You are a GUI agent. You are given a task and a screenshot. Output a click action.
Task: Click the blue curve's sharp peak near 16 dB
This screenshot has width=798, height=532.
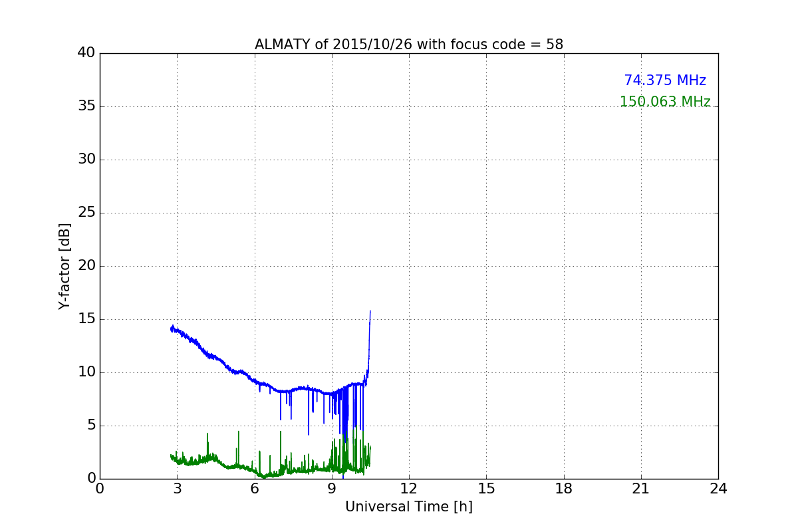coord(370,311)
